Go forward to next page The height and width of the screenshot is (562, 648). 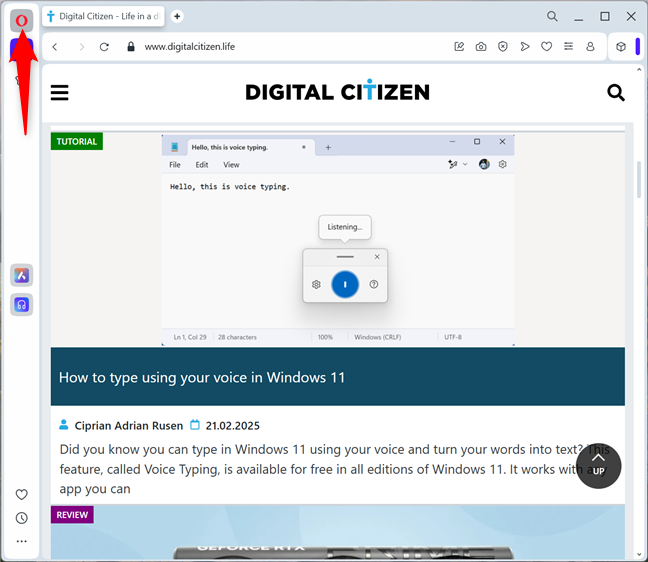[81, 47]
